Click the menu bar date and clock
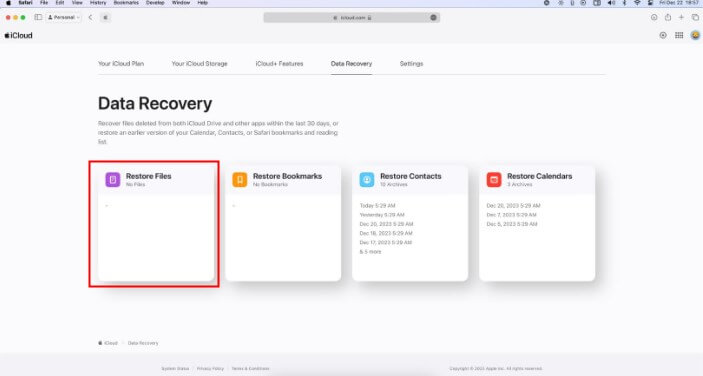The height and width of the screenshot is (376, 703). point(679,3)
